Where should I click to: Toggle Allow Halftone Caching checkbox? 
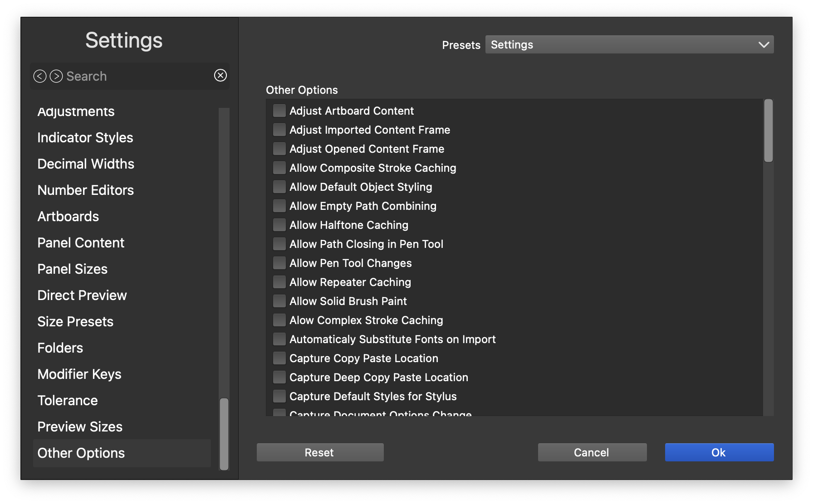[279, 225]
